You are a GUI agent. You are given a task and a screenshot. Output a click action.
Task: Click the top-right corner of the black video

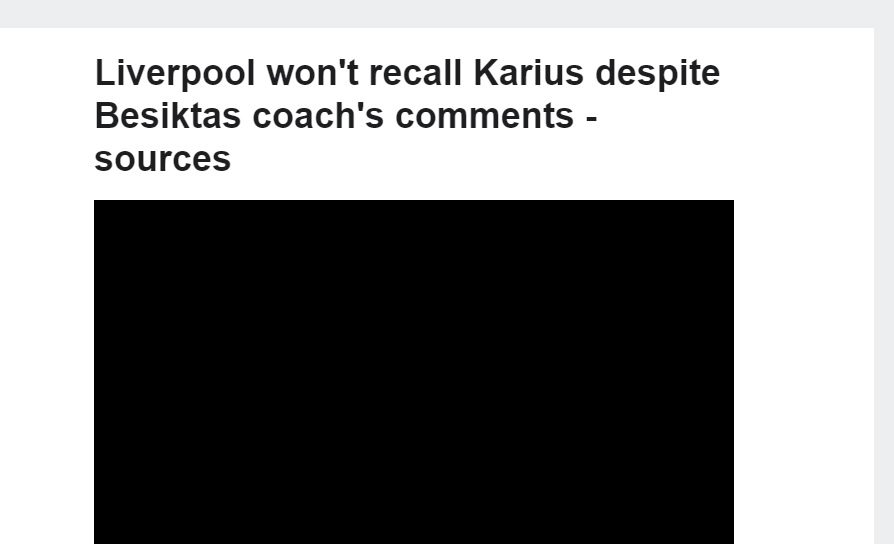point(732,202)
